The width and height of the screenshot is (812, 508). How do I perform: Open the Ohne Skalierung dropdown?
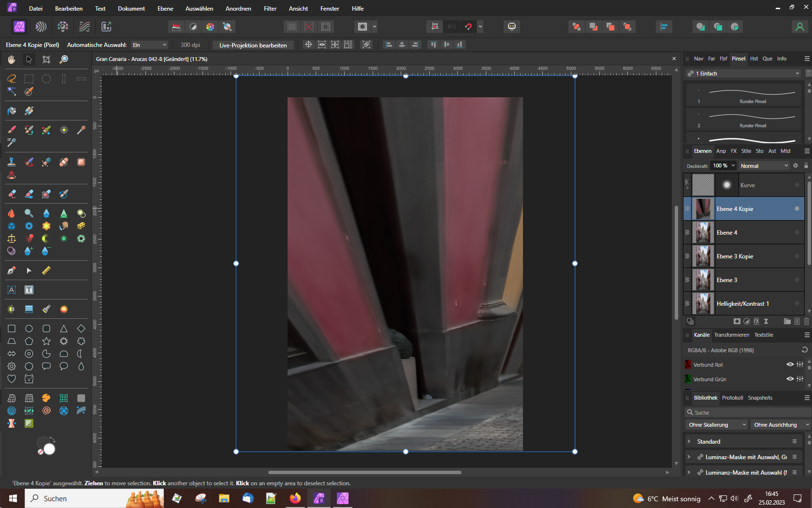(x=716, y=425)
